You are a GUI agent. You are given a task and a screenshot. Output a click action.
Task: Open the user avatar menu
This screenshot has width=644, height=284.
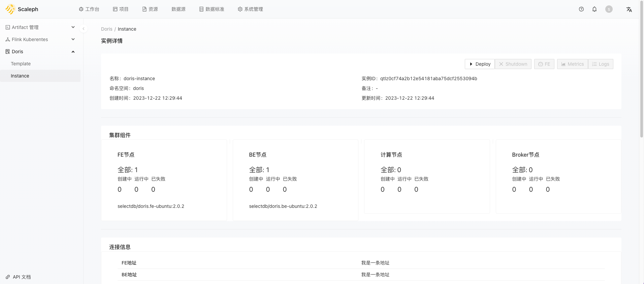click(x=609, y=9)
